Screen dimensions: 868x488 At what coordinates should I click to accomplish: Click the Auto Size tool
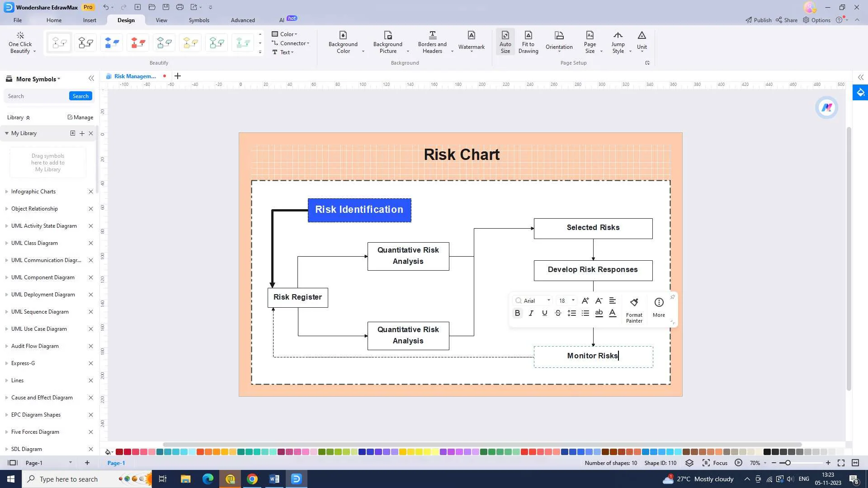click(x=505, y=42)
